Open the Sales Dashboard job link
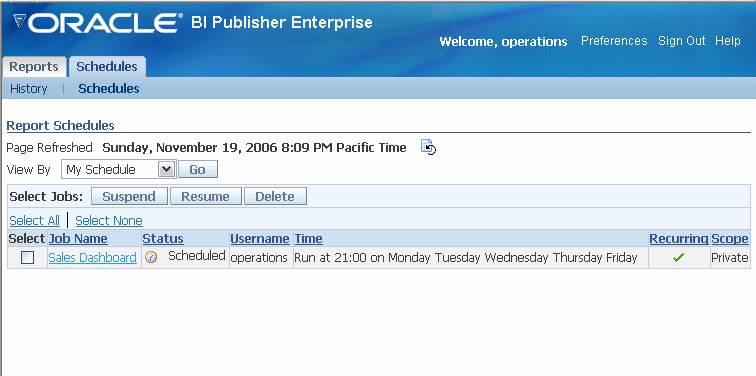Image resolution: width=756 pixels, height=376 pixels. click(x=93, y=258)
